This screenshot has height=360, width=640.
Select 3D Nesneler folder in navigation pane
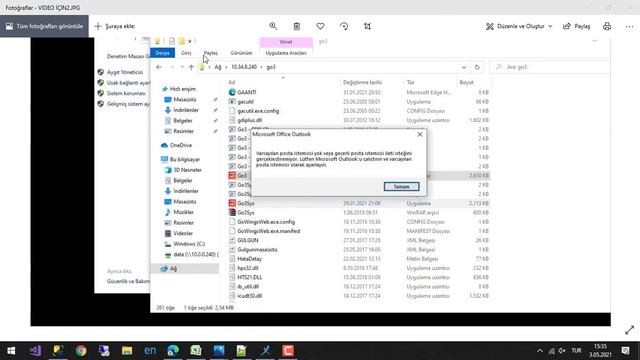tap(187, 170)
